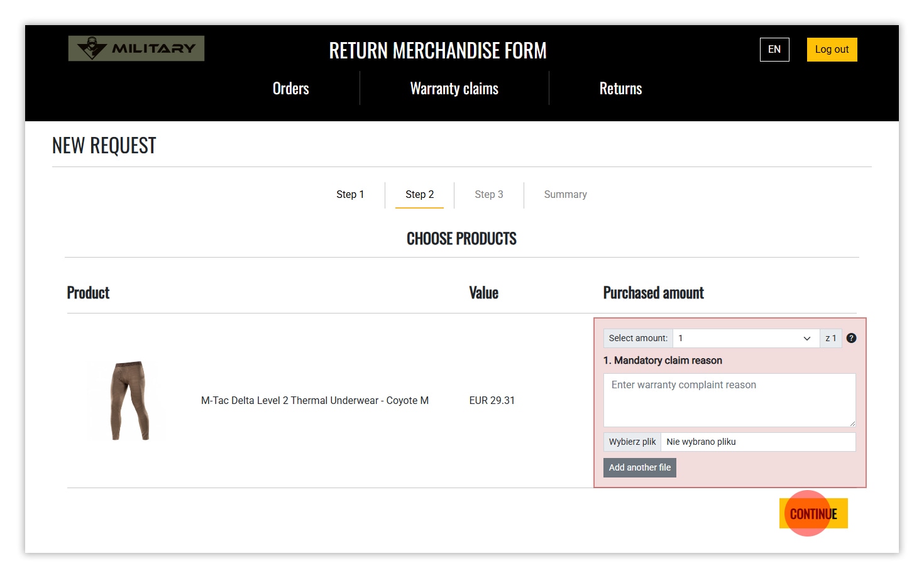Click Add another file button

(639, 467)
